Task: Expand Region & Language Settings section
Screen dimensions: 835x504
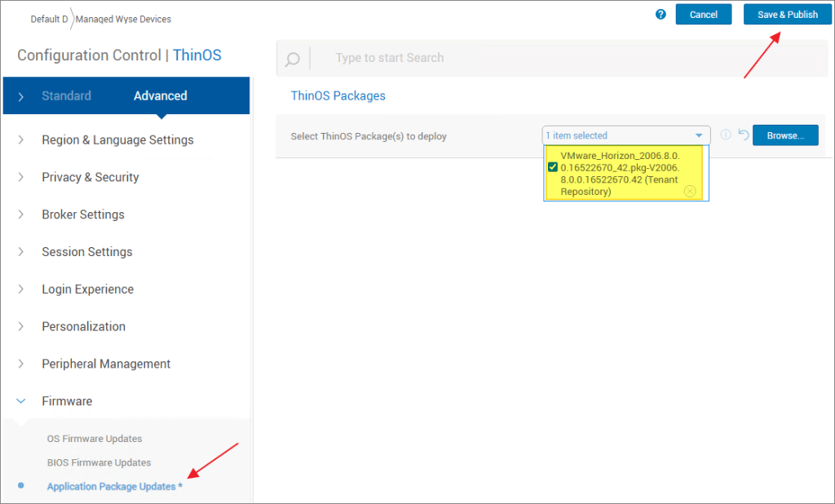Action: 117,139
